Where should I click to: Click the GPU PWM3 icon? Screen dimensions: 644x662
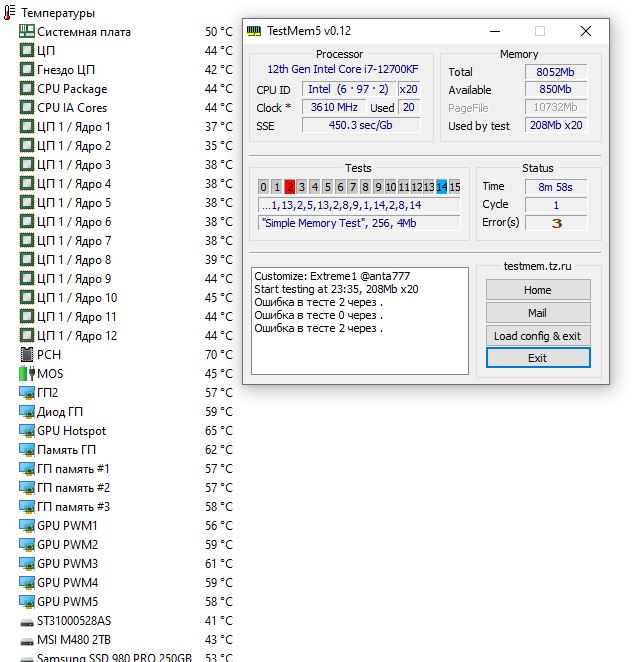pyautogui.click(x=27, y=564)
